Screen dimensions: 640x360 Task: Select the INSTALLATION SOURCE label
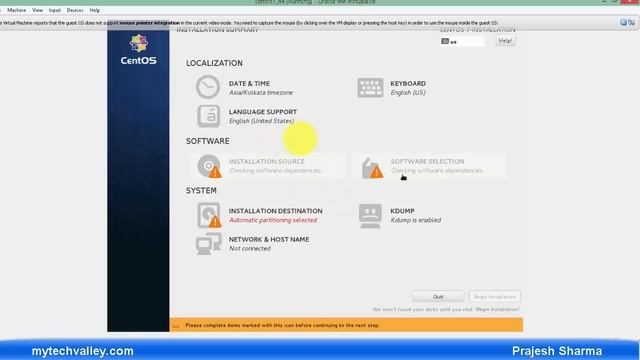[x=267, y=161]
